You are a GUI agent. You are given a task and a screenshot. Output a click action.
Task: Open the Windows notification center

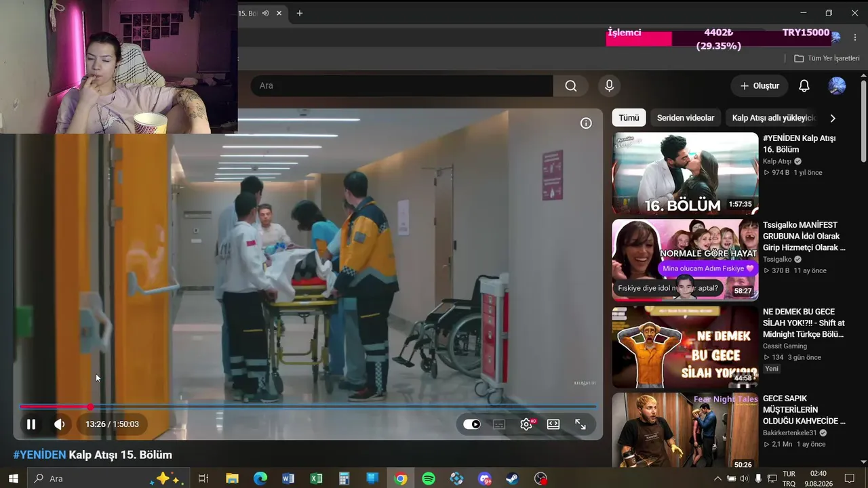(x=850, y=479)
